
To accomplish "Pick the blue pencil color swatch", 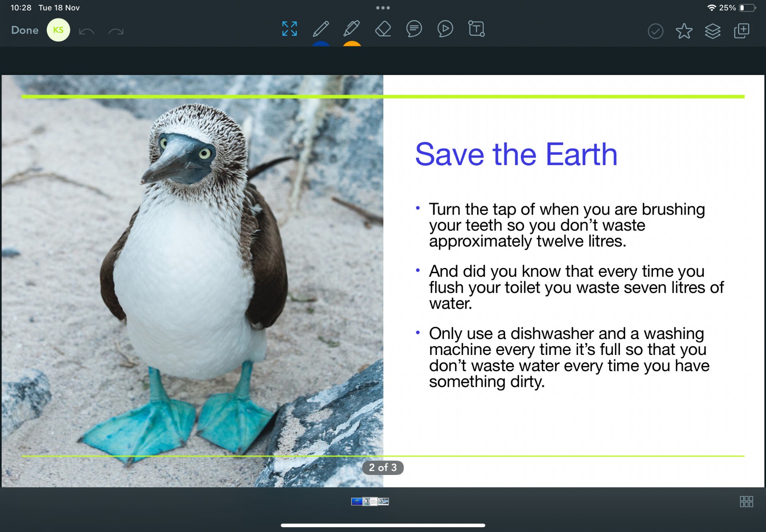I will [321, 44].
